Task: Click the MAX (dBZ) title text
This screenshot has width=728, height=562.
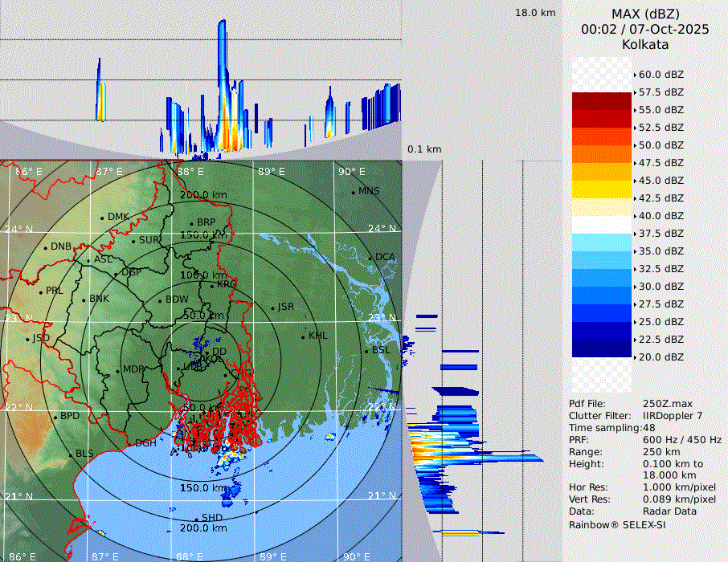Action: (x=645, y=14)
